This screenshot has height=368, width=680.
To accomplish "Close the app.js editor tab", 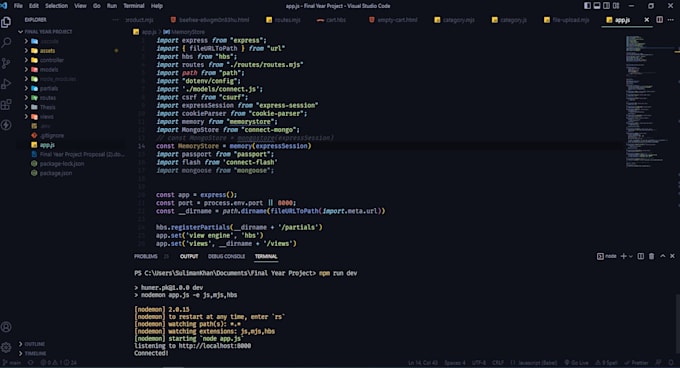I will point(647,20).
